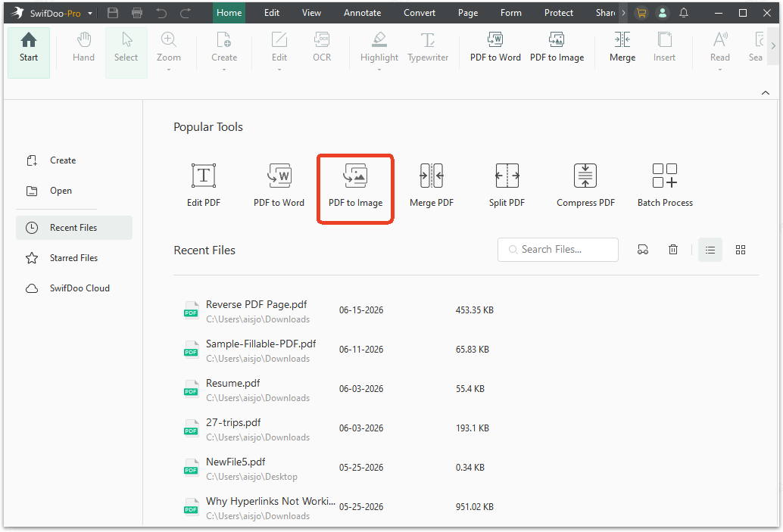
Task: Click the Read aloud tool
Action: [x=719, y=46]
